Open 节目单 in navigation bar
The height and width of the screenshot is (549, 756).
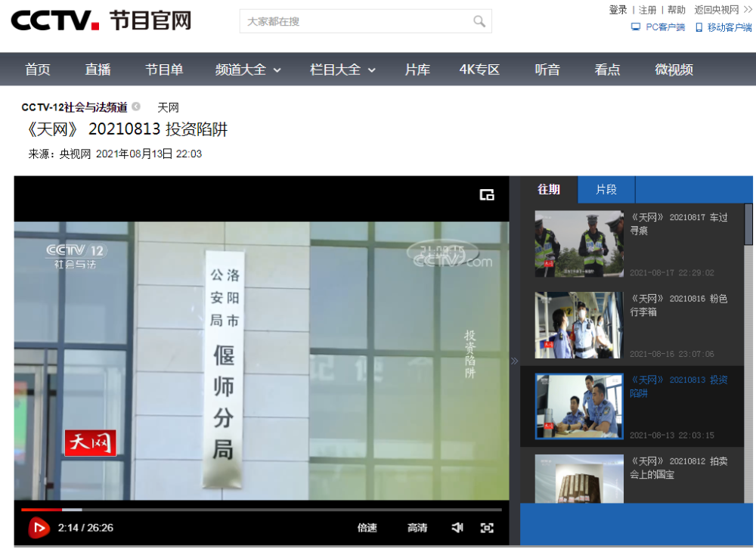click(164, 70)
